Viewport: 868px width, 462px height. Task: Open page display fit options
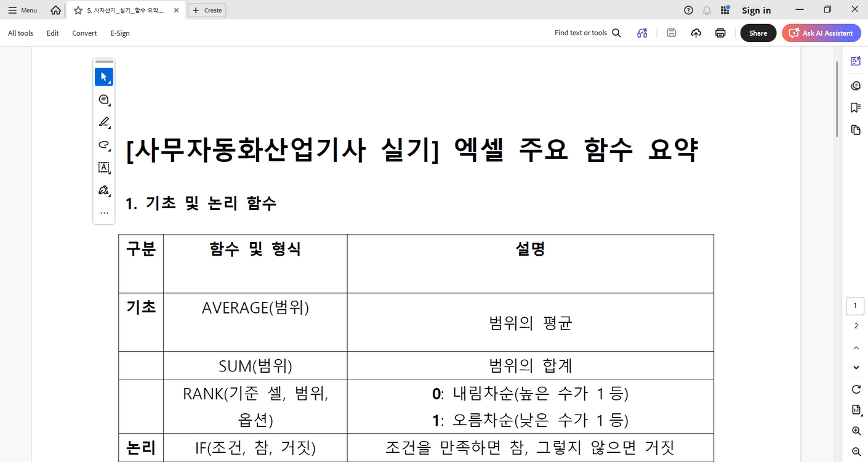pyautogui.click(x=856, y=410)
